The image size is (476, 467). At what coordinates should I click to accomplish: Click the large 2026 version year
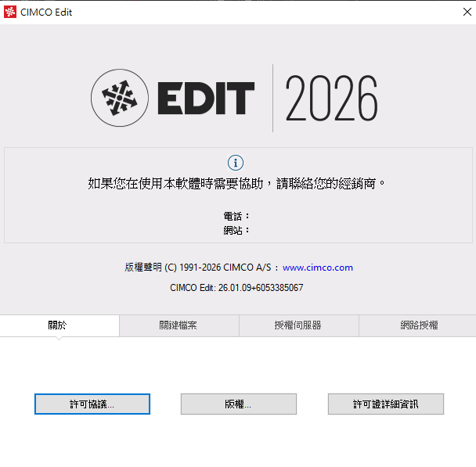(x=331, y=98)
